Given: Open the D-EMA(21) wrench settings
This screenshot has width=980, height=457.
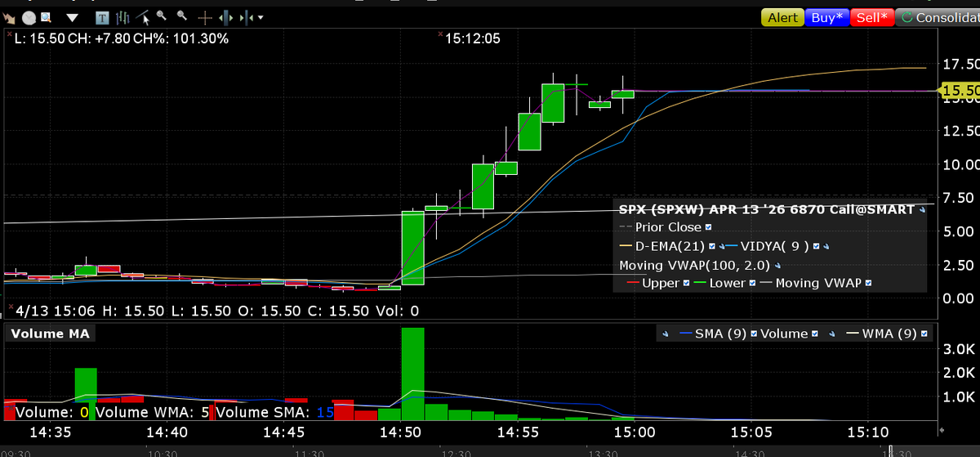Looking at the screenshot, I should pos(721,246).
